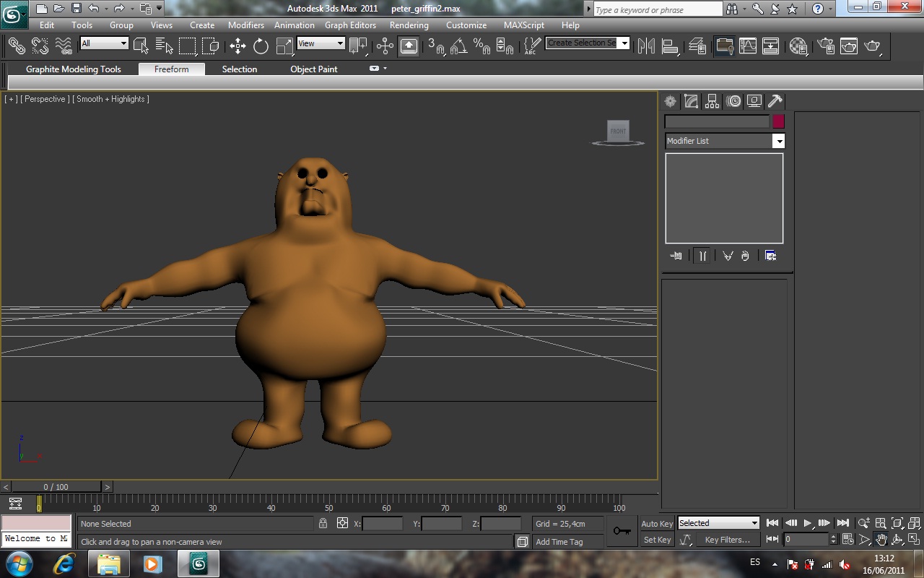Click the Remove Modifier from Stack icon
This screenshot has width=924, height=578.
745,256
